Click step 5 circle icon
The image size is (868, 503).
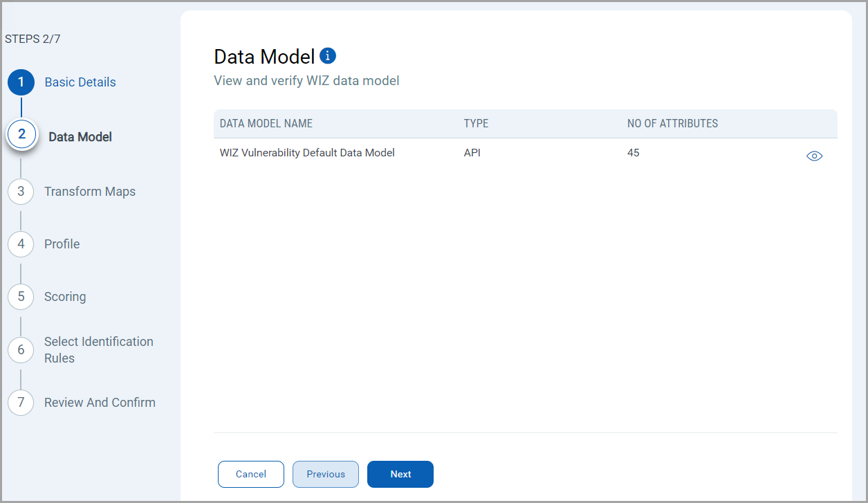[x=21, y=297]
